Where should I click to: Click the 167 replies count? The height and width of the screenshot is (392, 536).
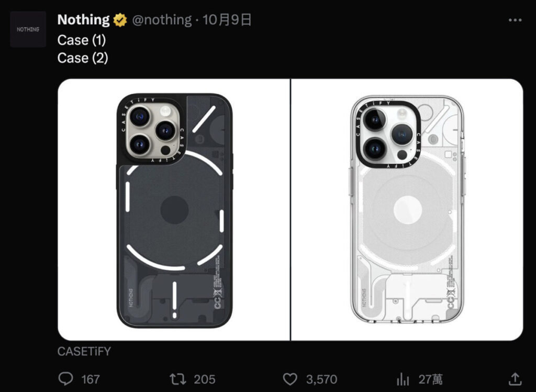pyautogui.click(x=90, y=379)
